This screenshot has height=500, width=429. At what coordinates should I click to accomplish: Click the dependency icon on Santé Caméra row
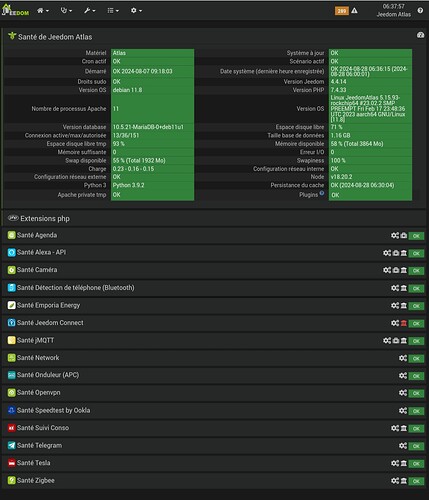click(x=396, y=270)
